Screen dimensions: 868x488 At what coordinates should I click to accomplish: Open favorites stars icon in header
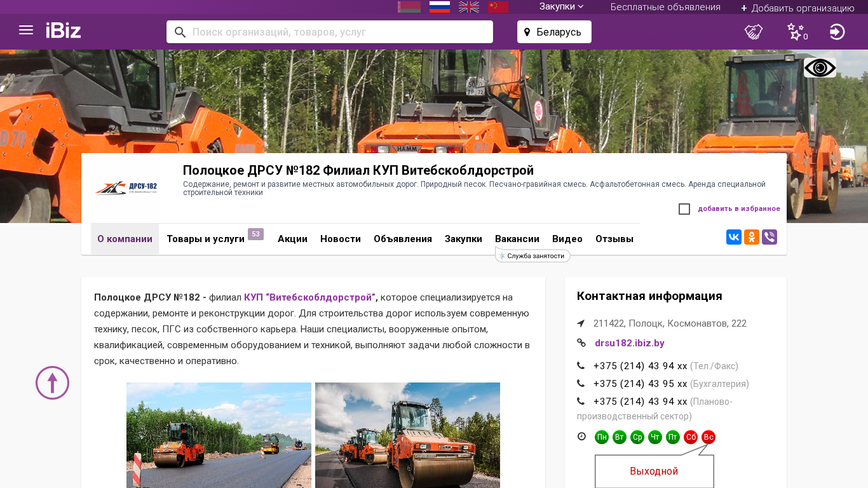pyautogui.click(x=797, y=32)
